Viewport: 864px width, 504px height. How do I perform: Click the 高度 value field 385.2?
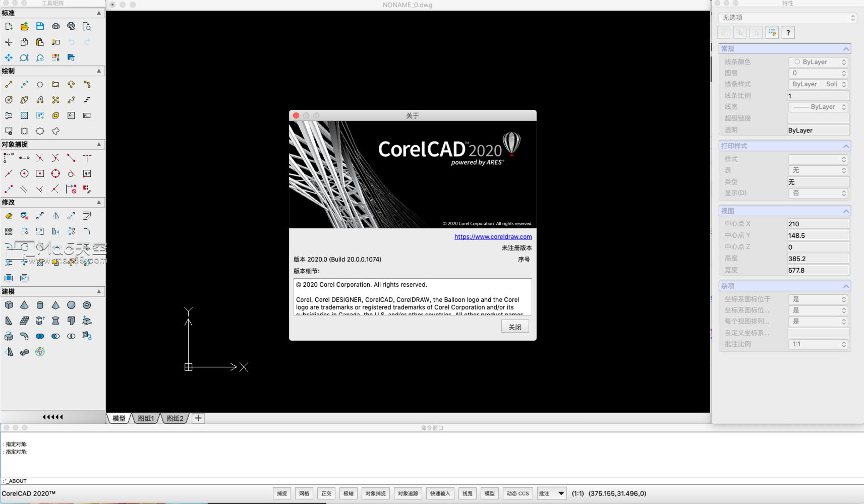[818, 259]
